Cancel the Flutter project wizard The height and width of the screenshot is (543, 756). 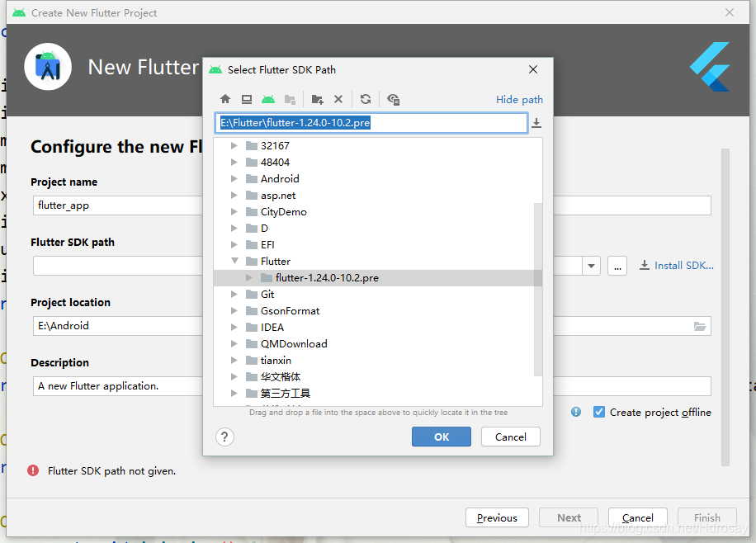coord(638,517)
